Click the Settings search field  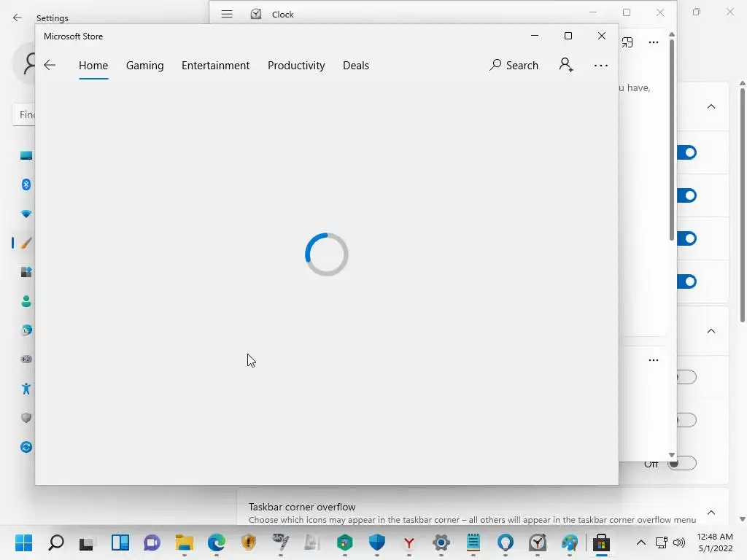point(24,114)
